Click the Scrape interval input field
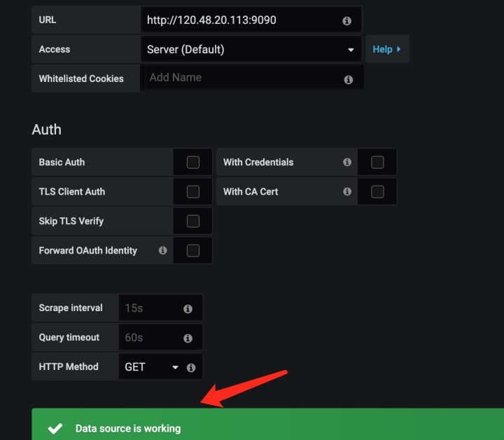 click(160, 308)
